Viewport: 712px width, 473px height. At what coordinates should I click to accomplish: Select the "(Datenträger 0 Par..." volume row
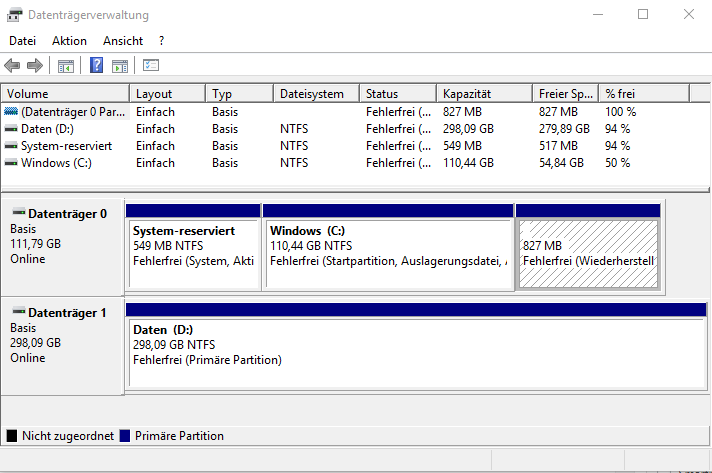[355, 112]
